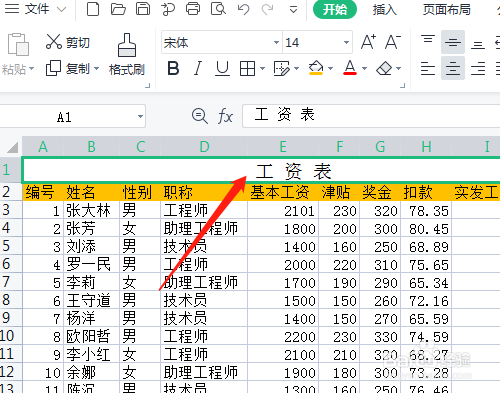Undo the last action
Screen dimensions: 500x393
coord(243,9)
